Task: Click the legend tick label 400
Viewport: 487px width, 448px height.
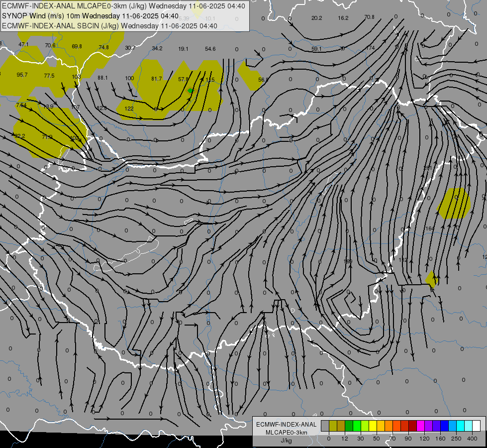Action: 472,439
